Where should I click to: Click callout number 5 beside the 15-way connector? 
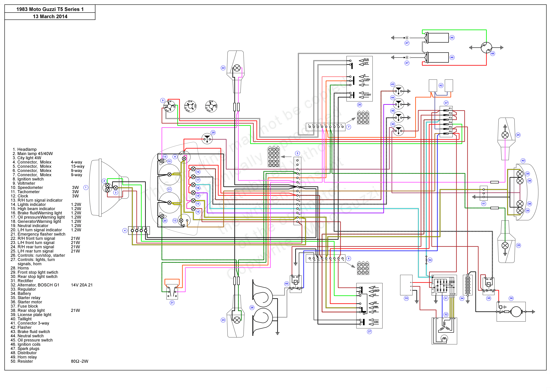pos(297,153)
